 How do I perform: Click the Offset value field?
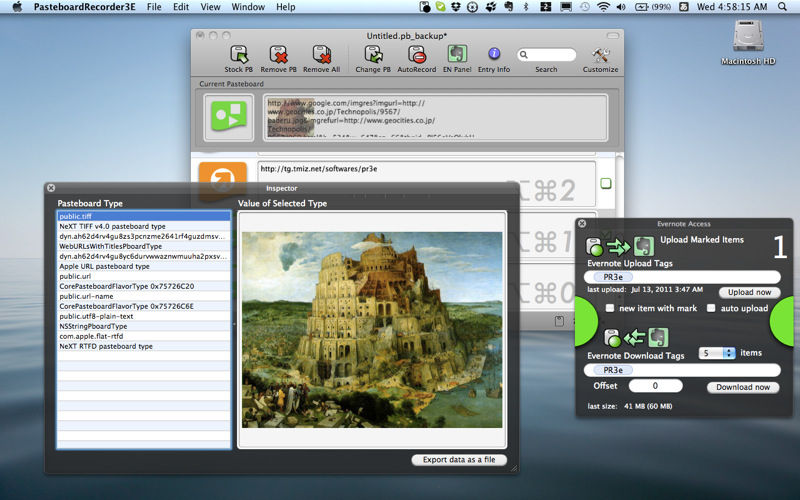pyautogui.click(x=656, y=386)
